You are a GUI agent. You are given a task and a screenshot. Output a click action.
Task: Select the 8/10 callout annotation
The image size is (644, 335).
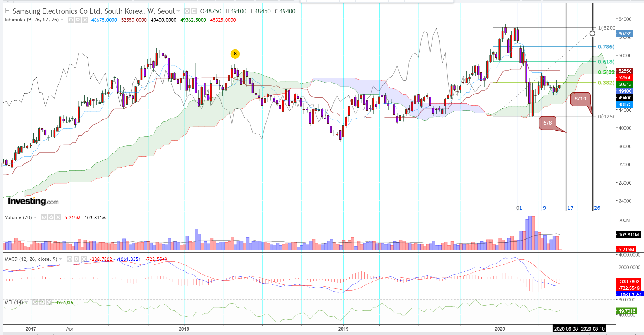tap(580, 99)
